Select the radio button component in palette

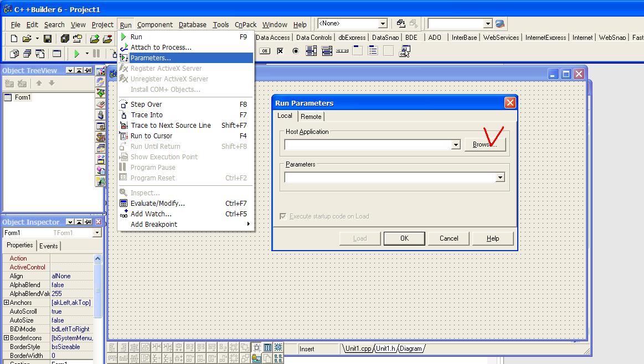pyautogui.click(x=295, y=51)
